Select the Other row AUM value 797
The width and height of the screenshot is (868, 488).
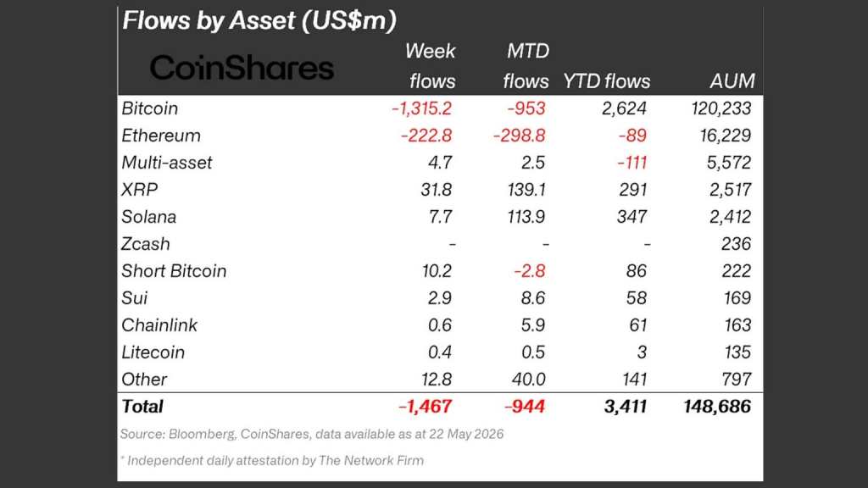coord(736,380)
